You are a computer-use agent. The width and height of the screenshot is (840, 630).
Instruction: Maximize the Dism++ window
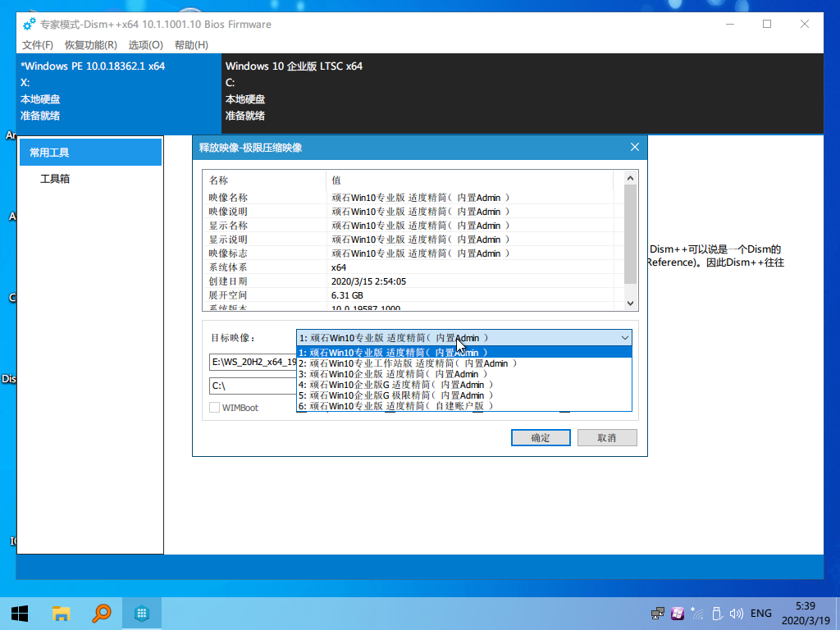pyautogui.click(x=767, y=24)
